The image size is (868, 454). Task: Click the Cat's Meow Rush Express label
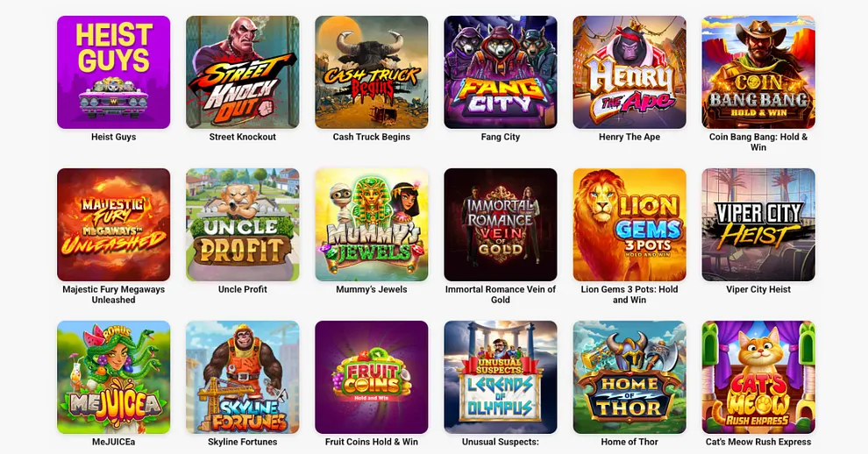758,442
